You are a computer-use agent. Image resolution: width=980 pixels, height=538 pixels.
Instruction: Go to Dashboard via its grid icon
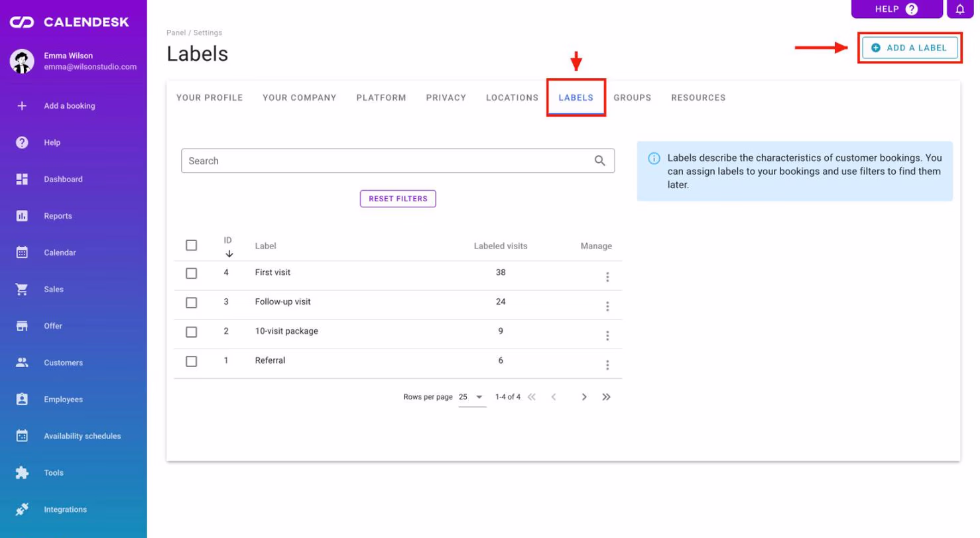click(22, 179)
